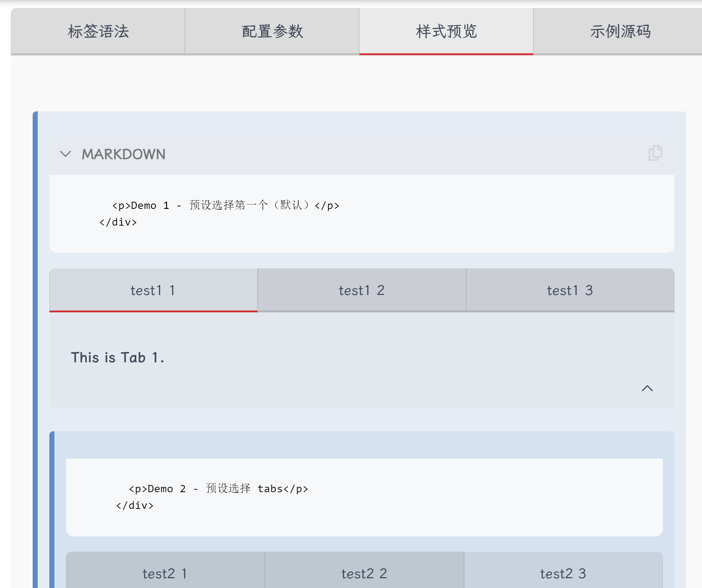Switch to the test1 3 tab
Image resolution: width=702 pixels, height=588 pixels.
pos(570,290)
